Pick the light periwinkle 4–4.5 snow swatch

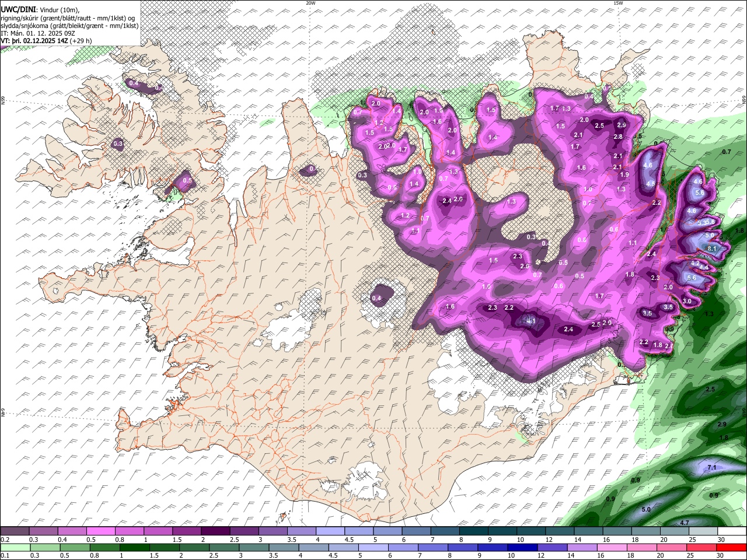click(330, 531)
